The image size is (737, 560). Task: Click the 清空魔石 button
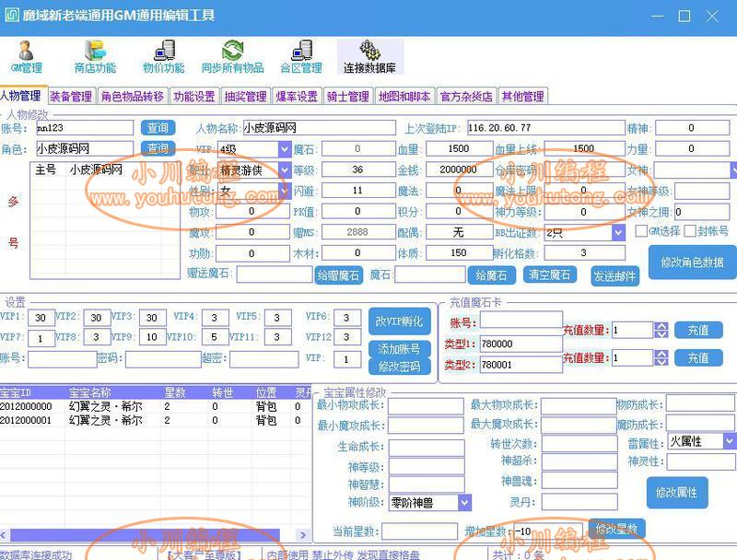click(550, 274)
